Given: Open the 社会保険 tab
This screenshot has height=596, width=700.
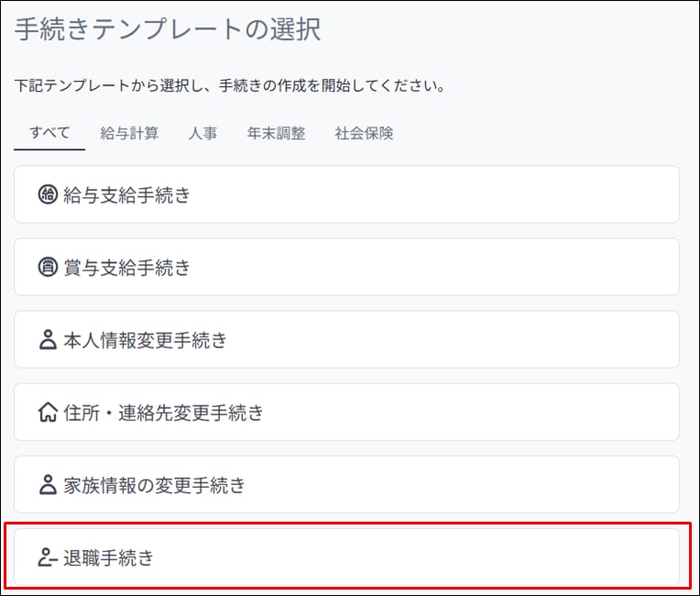Looking at the screenshot, I should [x=364, y=133].
